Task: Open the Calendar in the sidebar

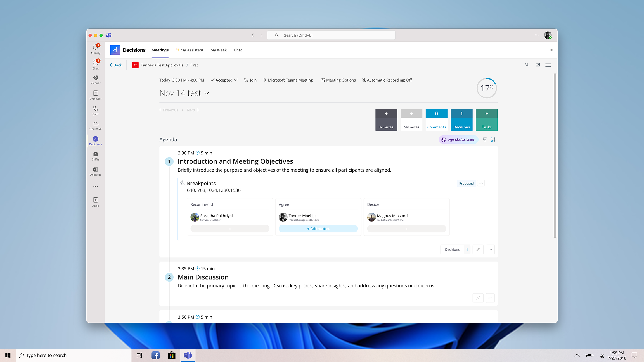Action: click(95, 95)
